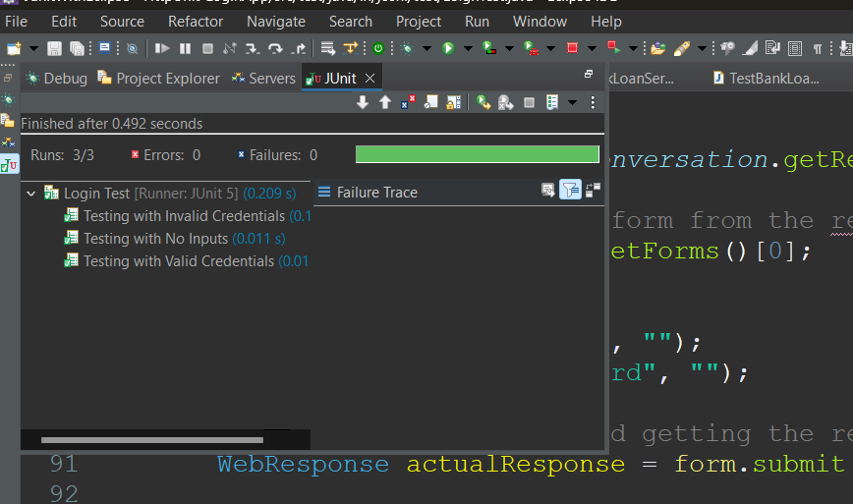Toggle Skip All Breakpoints
This screenshot has height=504, width=853.
pyautogui.click(x=133, y=48)
